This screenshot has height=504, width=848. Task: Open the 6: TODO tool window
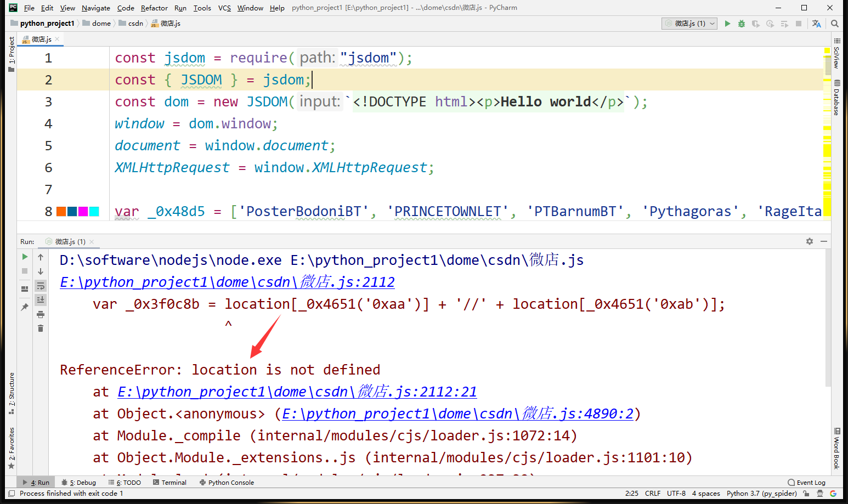(125, 483)
